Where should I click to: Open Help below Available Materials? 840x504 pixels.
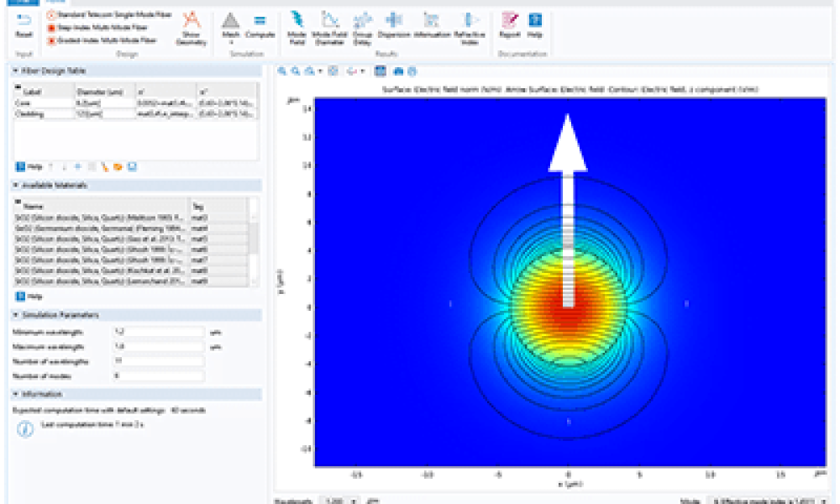click(x=29, y=297)
